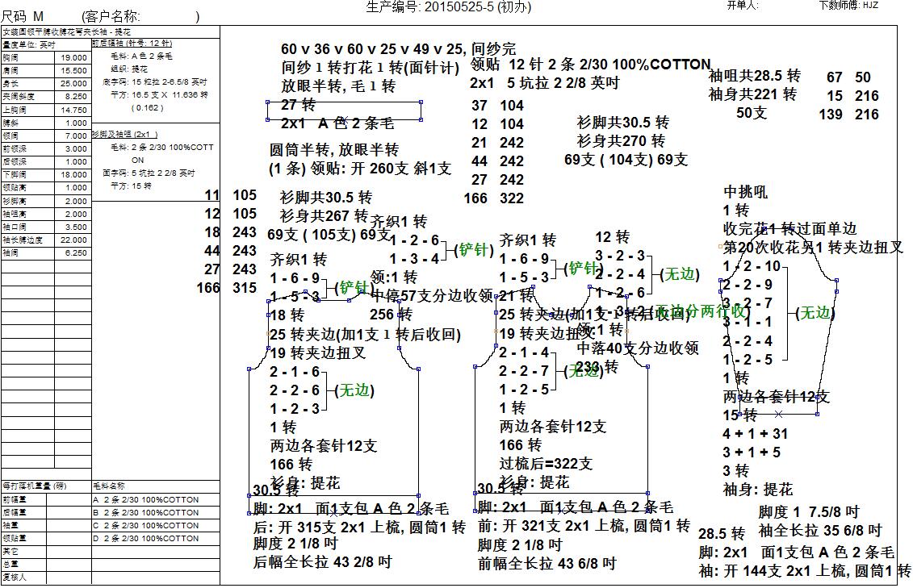This screenshot has height=588, width=913.
Task: Select the 袖长膊边度 value "22.000"
Action: point(74,240)
